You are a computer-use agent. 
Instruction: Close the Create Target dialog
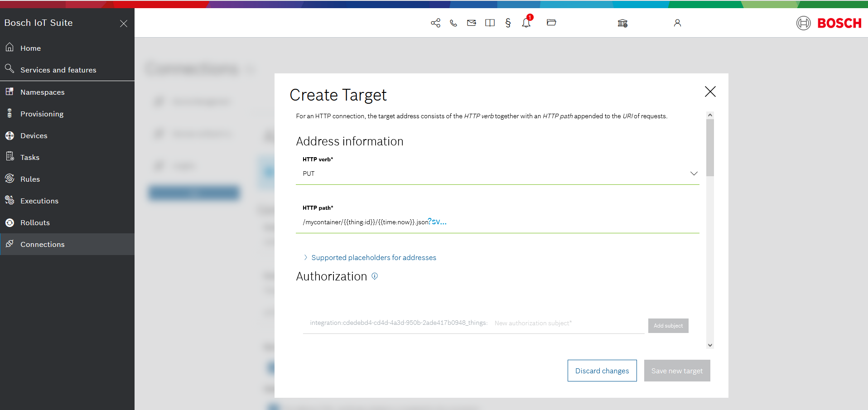click(710, 92)
